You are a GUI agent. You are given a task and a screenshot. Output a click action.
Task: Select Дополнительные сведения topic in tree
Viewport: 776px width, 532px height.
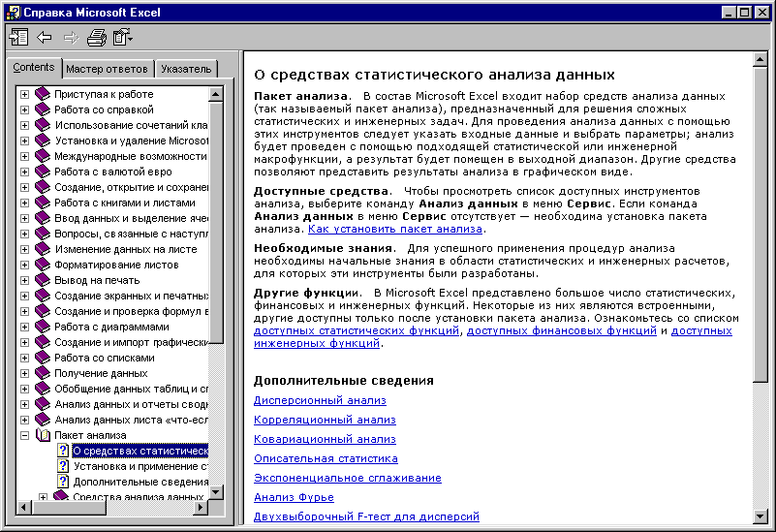pyautogui.click(x=140, y=482)
